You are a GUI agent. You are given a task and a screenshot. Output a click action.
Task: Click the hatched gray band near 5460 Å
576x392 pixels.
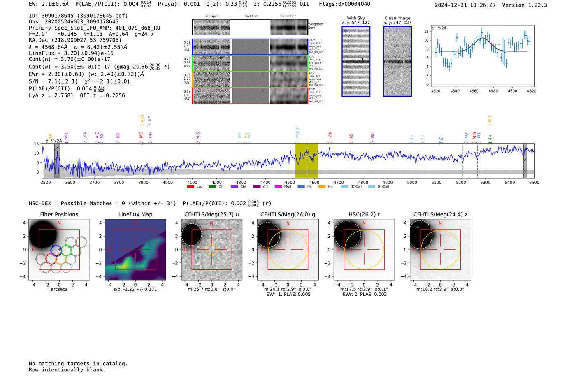(x=525, y=161)
